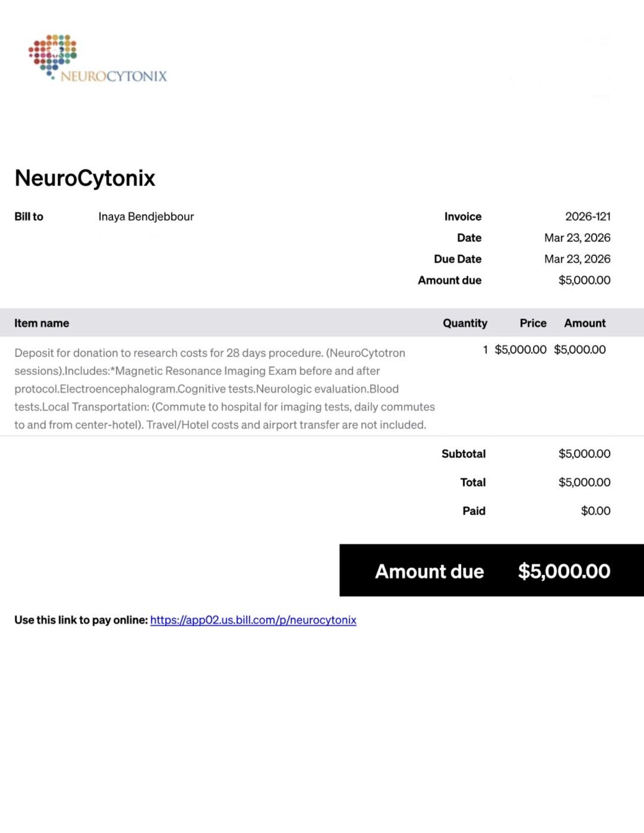Viewport: 644px width, 833px height.
Task: Click the Amount column header
Action: tap(585, 323)
